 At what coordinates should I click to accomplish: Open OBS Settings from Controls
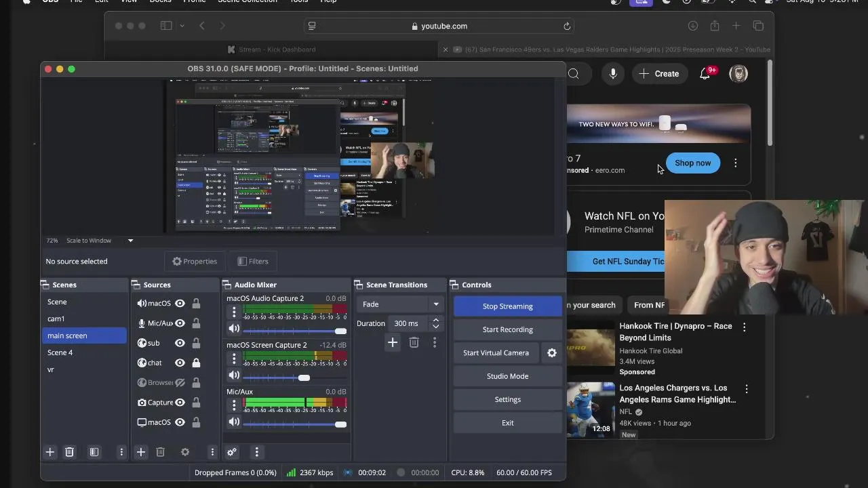click(507, 399)
